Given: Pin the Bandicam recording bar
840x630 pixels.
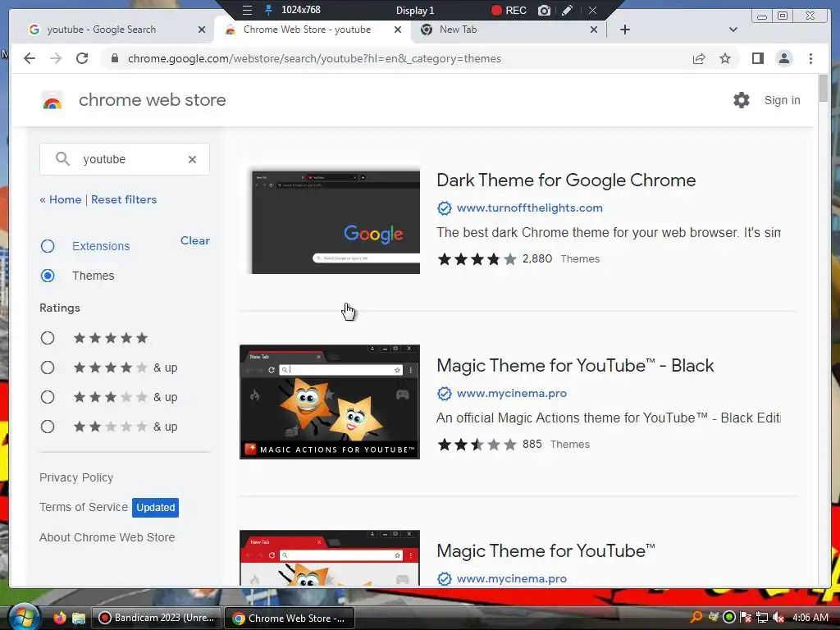Looking at the screenshot, I should 268,10.
